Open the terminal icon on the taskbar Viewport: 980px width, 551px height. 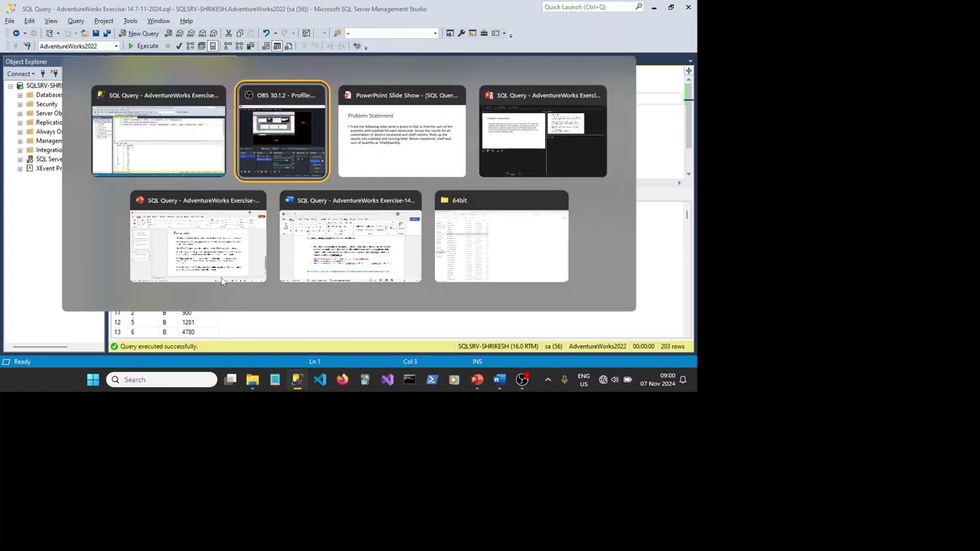point(410,380)
